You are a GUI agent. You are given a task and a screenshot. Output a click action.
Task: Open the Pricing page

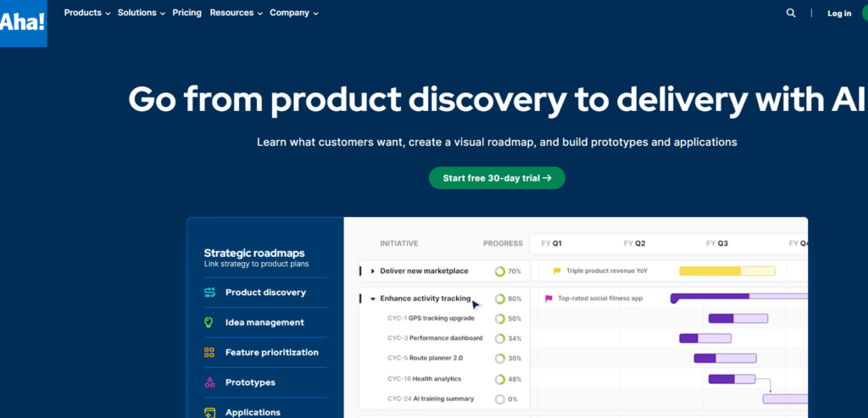[x=187, y=13]
